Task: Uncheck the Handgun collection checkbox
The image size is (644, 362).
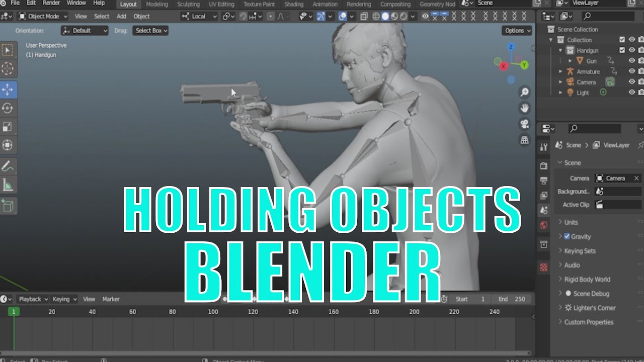Action: click(x=622, y=50)
